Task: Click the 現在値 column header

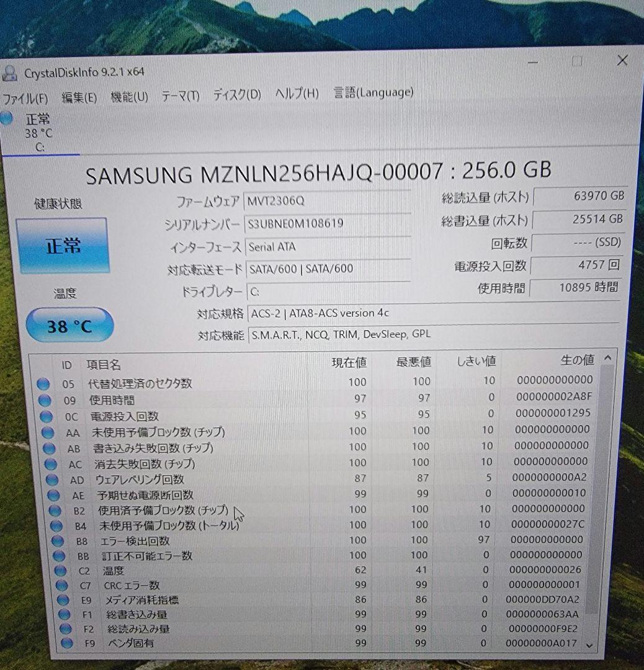Action: (x=349, y=362)
